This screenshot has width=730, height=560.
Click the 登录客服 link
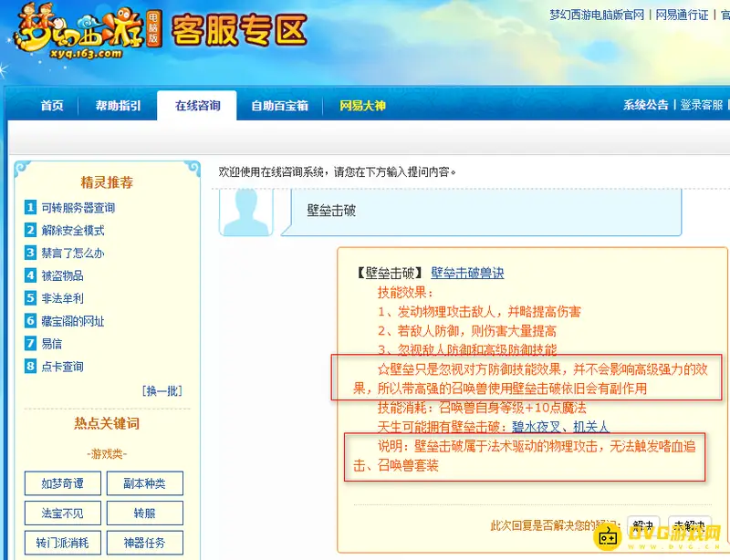pyautogui.click(x=702, y=105)
